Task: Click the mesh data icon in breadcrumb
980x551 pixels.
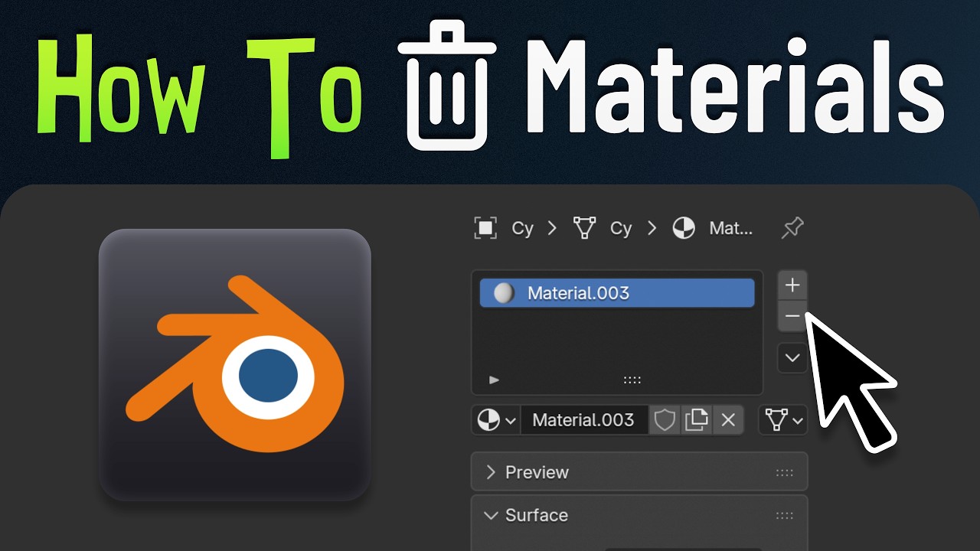Action: tap(585, 228)
